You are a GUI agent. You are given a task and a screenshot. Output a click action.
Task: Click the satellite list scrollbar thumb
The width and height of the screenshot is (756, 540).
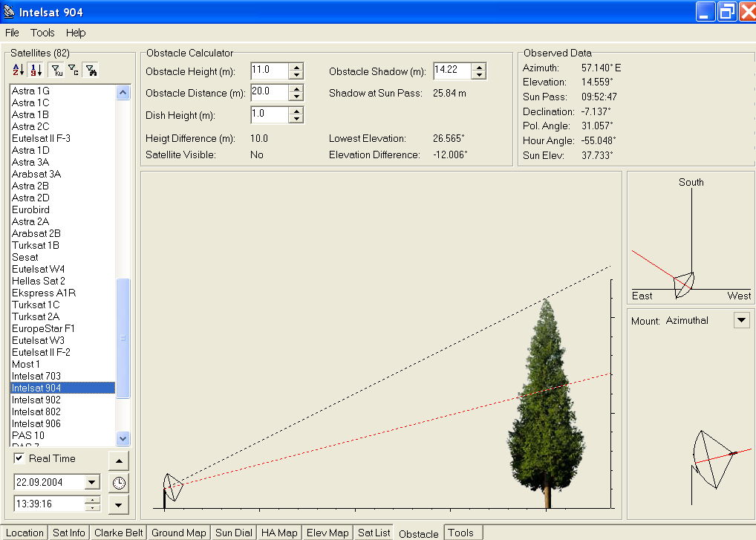[123, 339]
